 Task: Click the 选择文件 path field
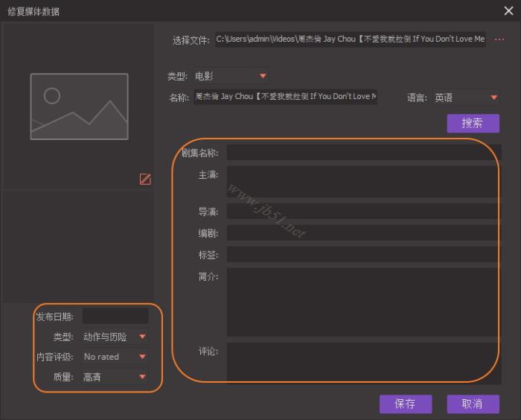[351, 39]
